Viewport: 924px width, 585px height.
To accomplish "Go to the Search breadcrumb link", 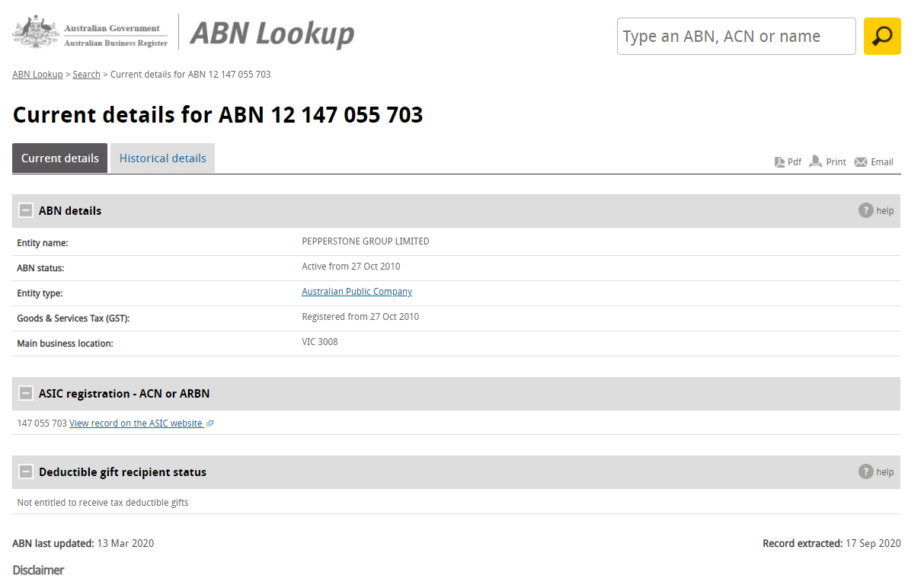I will (x=87, y=75).
